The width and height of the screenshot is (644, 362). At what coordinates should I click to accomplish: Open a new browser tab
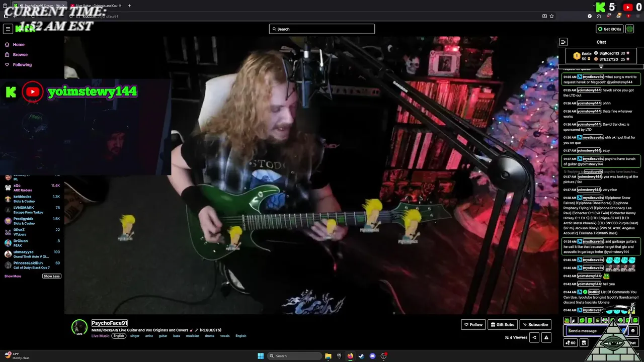[129, 6]
